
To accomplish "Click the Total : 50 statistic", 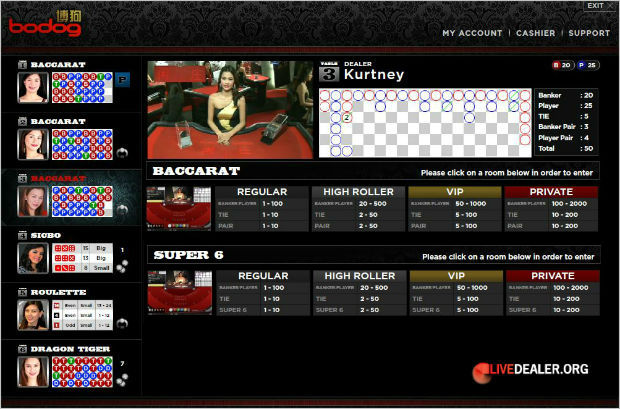I will point(565,149).
